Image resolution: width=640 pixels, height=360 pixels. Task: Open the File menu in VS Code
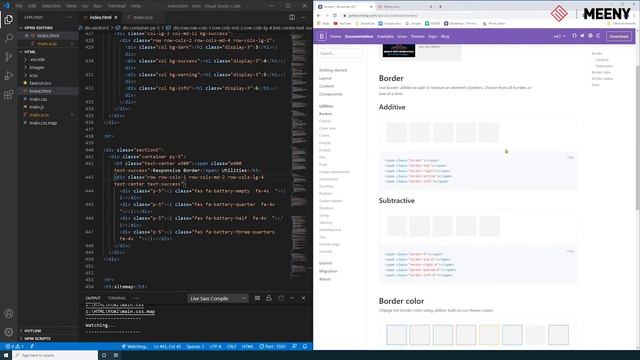(19, 6)
